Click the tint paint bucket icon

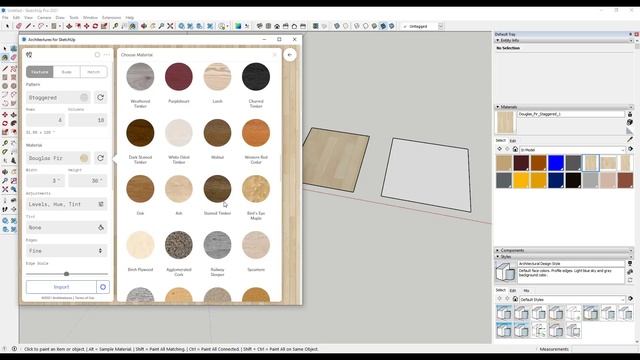tap(101, 227)
